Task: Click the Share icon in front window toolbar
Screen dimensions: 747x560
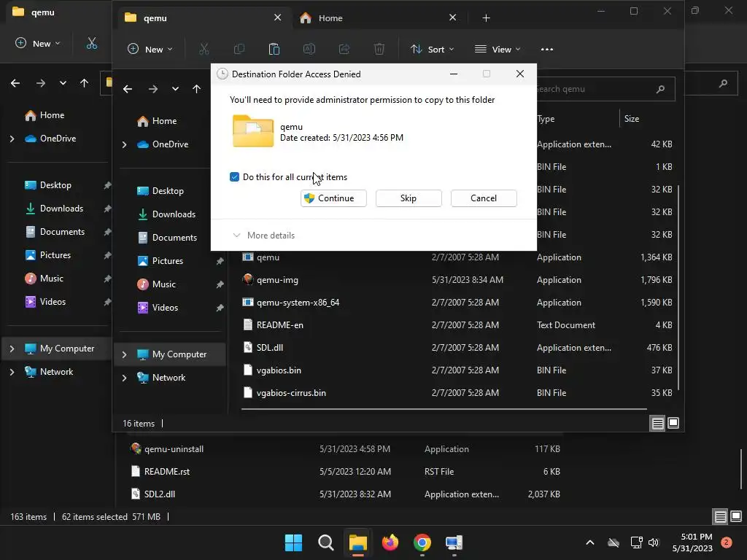Action: pos(344,49)
